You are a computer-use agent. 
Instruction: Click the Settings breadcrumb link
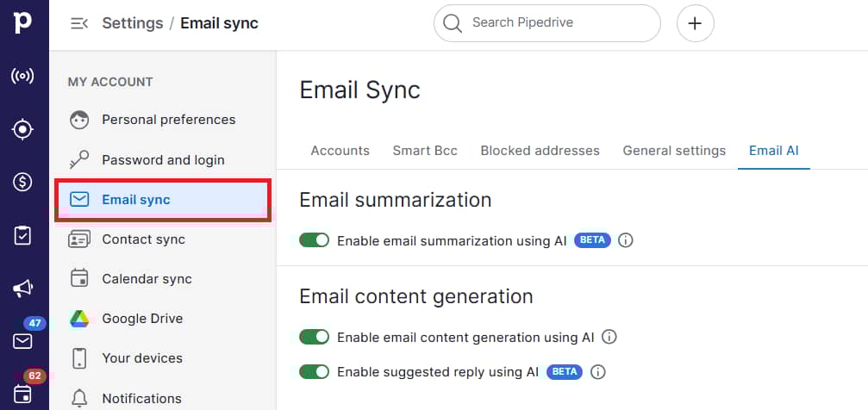(133, 23)
